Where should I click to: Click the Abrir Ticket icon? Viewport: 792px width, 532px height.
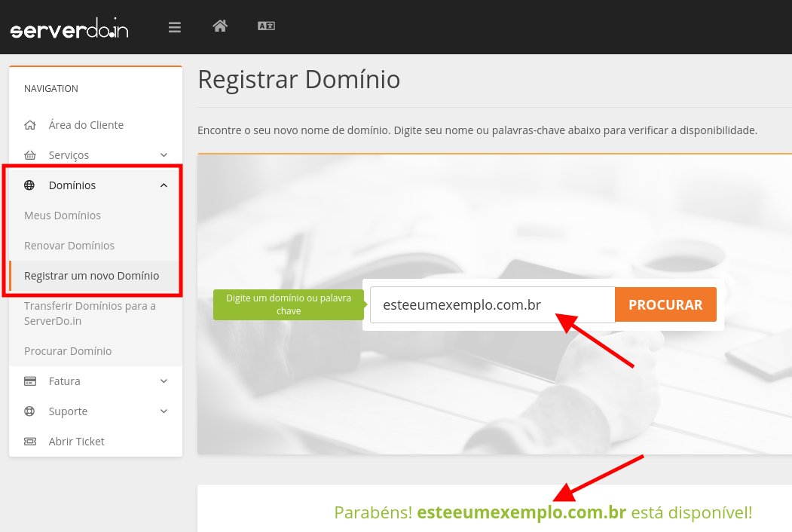coord(30,442)
